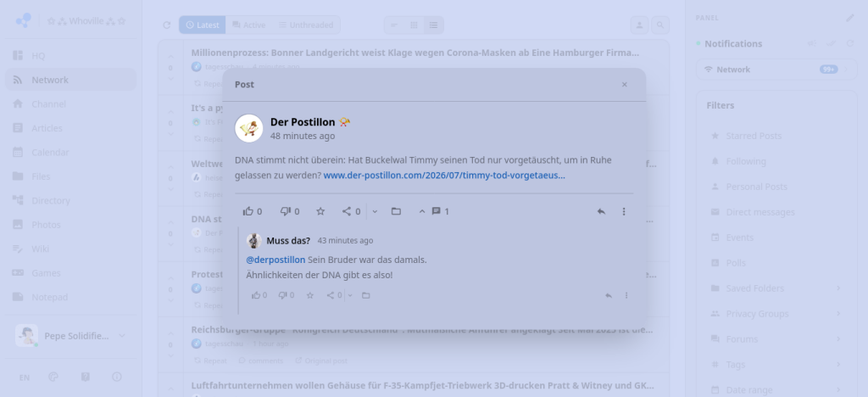Open three-dot menu on Muss das? comment
This screenshot has width=868, height=397.
click(626, 296)
